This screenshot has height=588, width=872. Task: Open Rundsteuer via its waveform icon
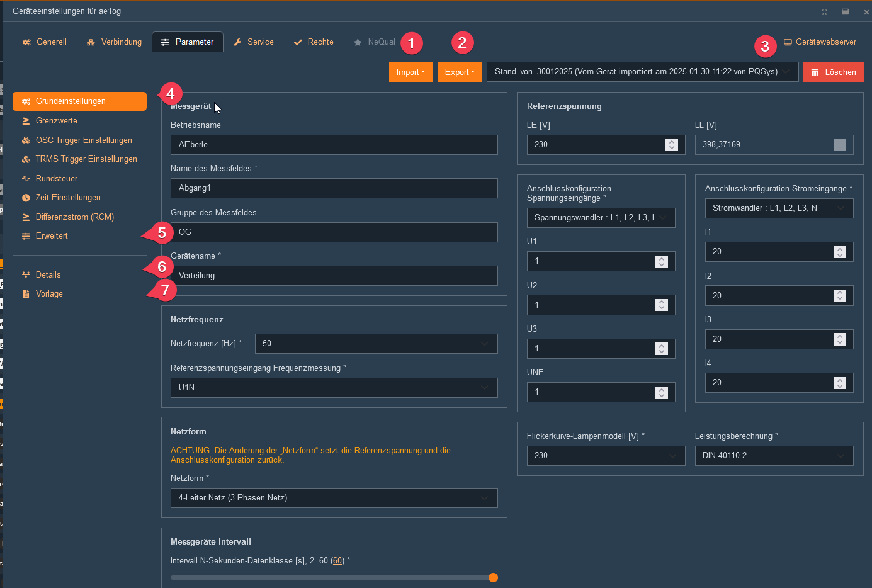tap(26, 179)
